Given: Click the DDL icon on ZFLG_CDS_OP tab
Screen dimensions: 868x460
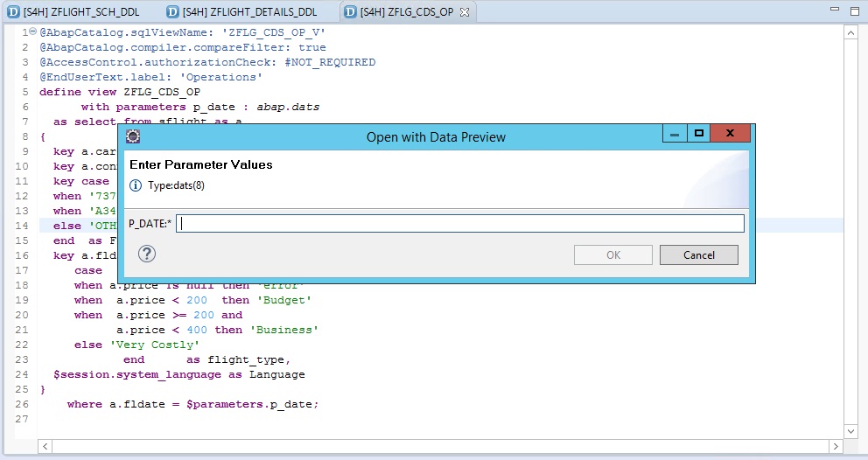Looking at the screenshot, I should point(350,11).
